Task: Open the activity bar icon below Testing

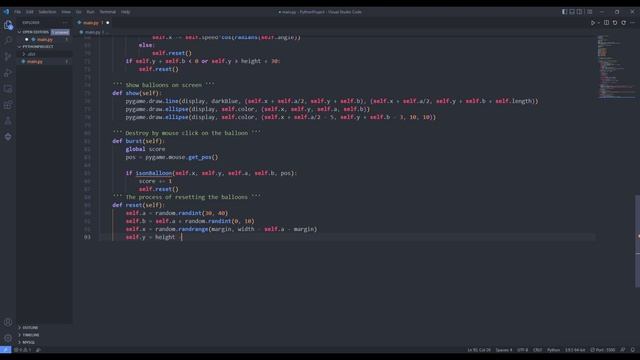Action: coord(8,137)
